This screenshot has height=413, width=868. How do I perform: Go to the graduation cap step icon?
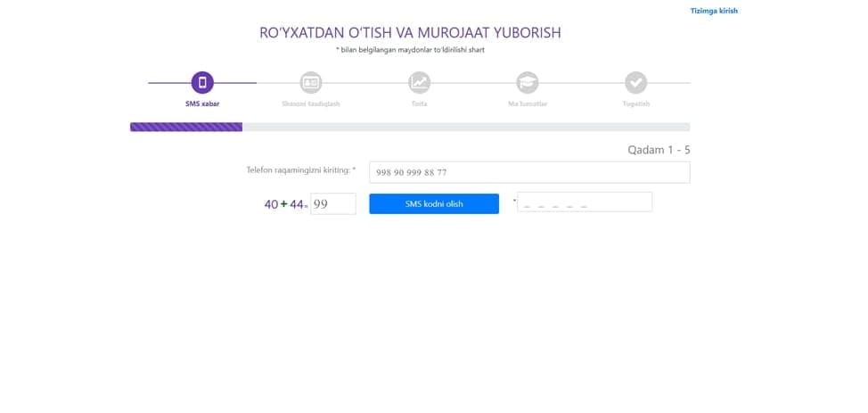(528, 83)
